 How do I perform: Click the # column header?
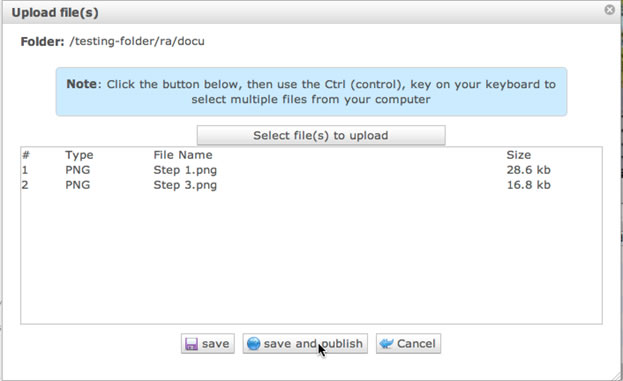tap(26, 155)
